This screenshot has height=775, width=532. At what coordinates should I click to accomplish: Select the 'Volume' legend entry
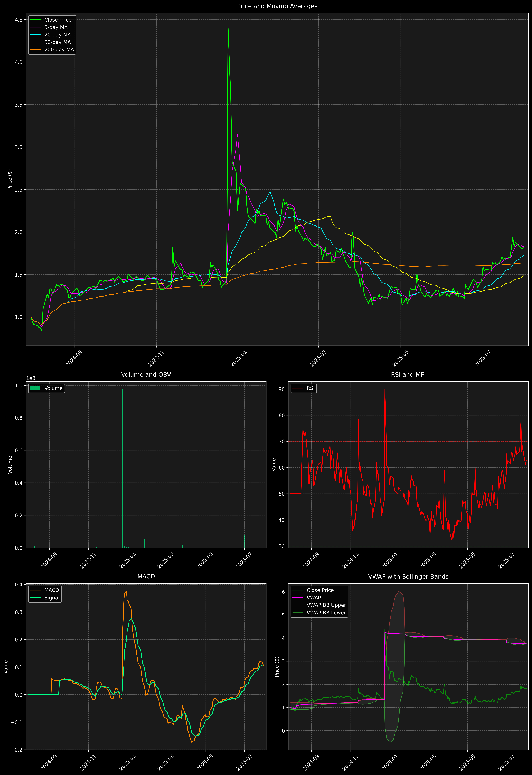coord(47,388)
